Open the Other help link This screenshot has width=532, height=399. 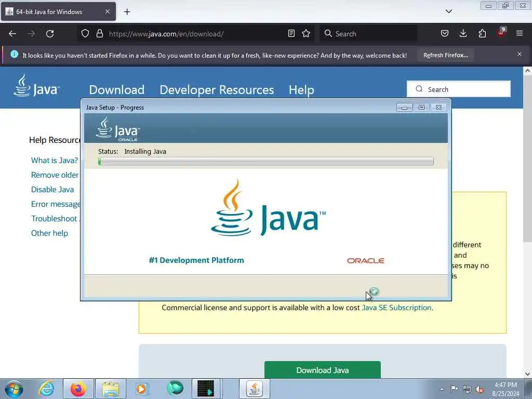(49, 233)
